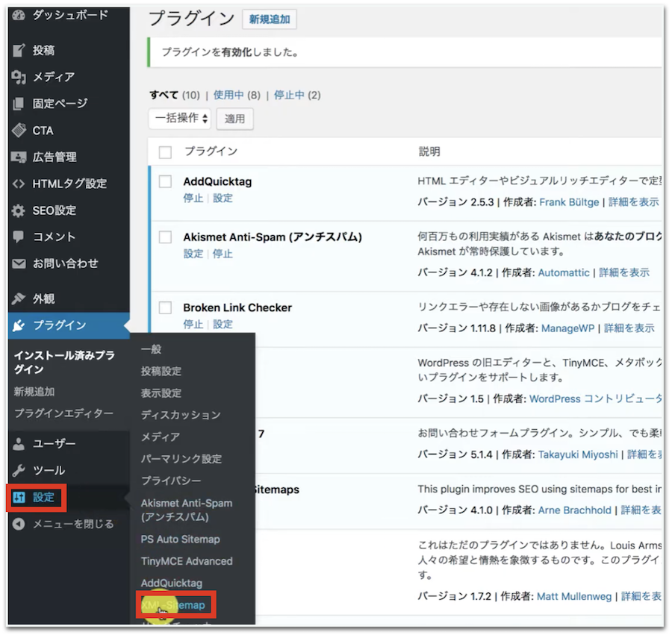Open the メディア media icon in sidebar

19,77
